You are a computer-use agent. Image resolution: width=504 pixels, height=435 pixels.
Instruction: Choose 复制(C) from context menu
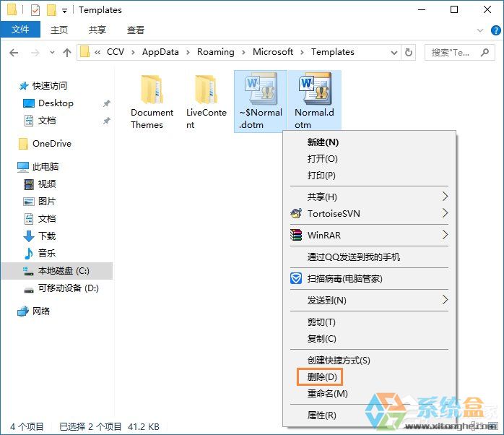(x=369, y=339)
